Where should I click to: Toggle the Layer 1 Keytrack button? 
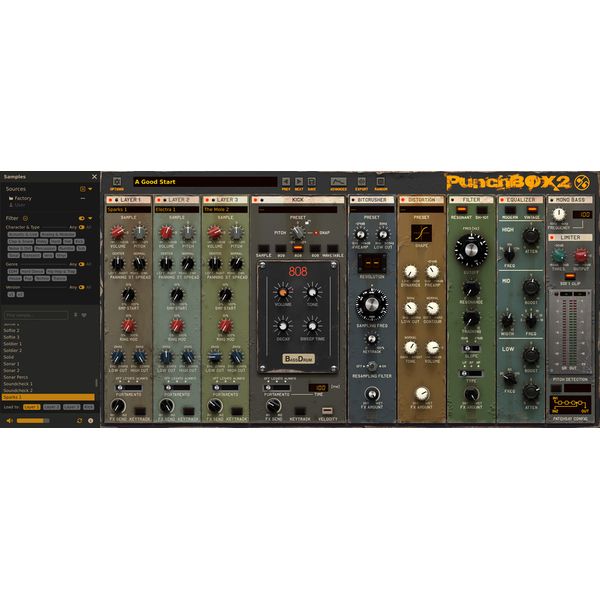click(x=140, y=411)
